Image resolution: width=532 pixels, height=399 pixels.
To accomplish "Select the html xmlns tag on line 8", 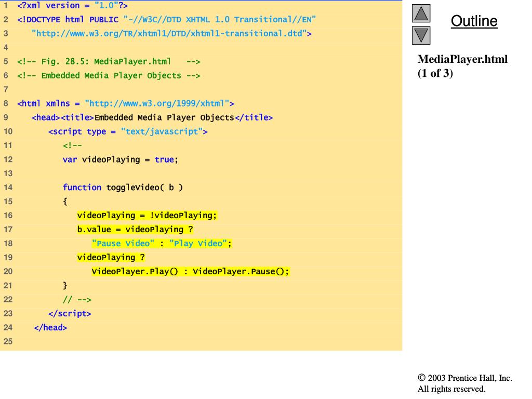I will coord(126,103).
